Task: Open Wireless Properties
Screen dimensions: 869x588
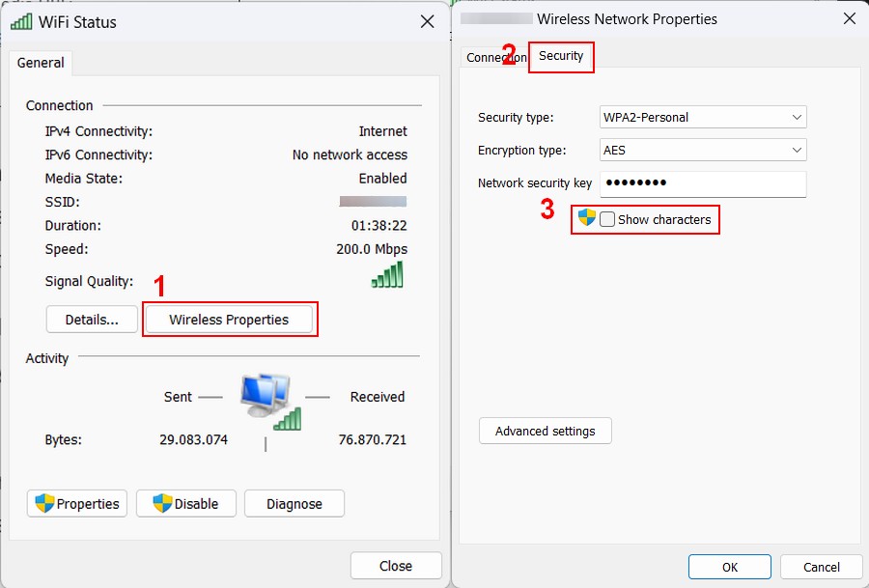Action: pos(229,320)
